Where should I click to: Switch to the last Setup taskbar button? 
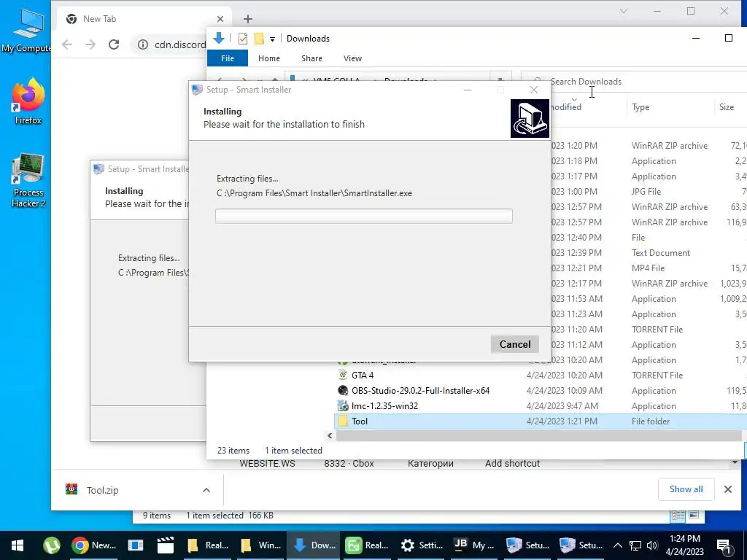[581, 545]
